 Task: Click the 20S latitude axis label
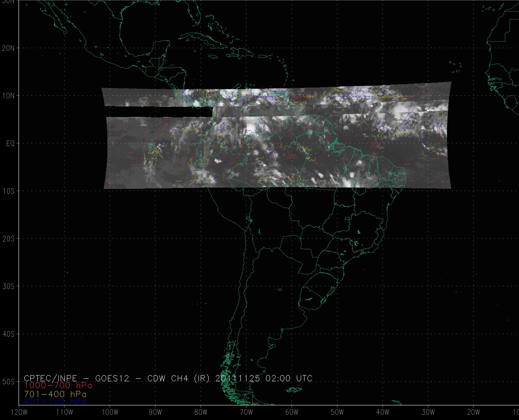[x=9, y=239]
